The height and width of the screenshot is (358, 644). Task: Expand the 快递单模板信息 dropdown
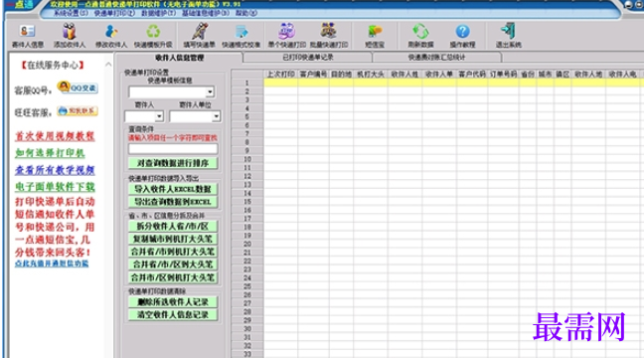(x=210, y=92)
